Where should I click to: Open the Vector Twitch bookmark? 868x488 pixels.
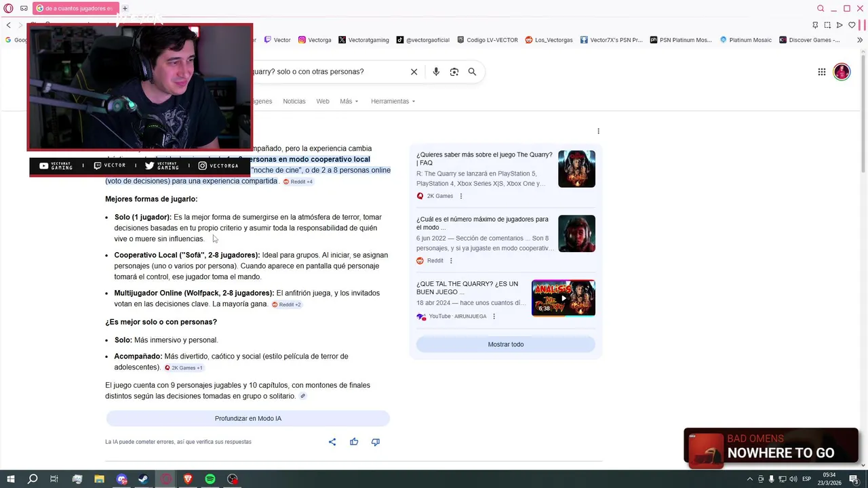(277, 40)
